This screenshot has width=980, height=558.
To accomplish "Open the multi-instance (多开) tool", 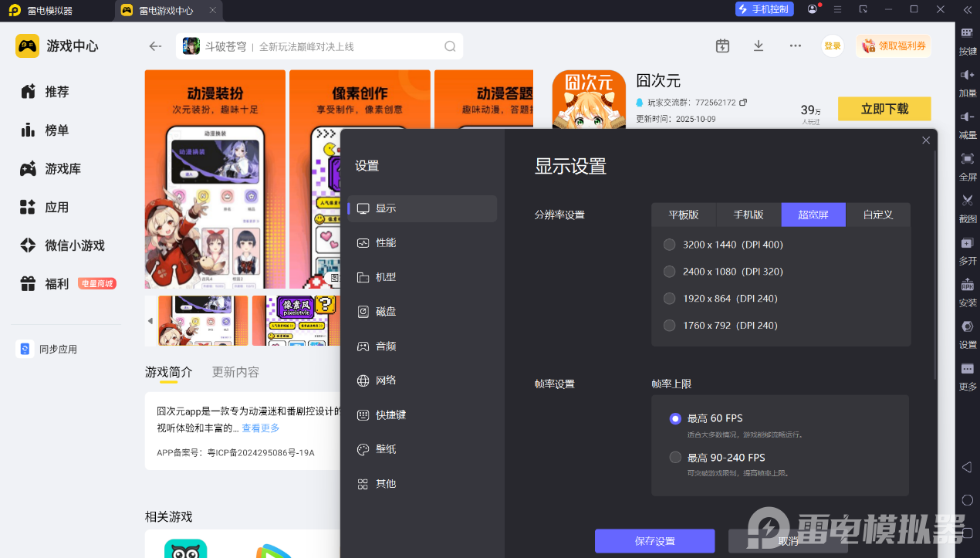I will [968, 243].
